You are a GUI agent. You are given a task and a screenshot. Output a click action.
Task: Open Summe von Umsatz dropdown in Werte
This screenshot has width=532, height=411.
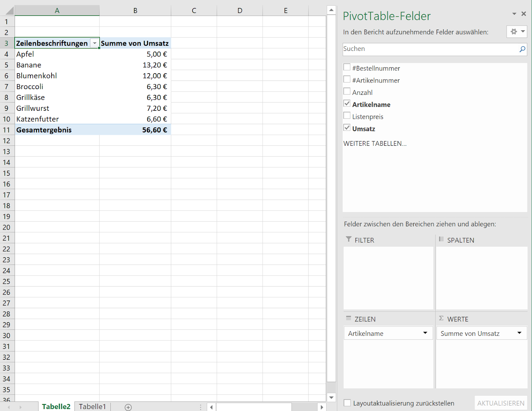pos(519,333)
